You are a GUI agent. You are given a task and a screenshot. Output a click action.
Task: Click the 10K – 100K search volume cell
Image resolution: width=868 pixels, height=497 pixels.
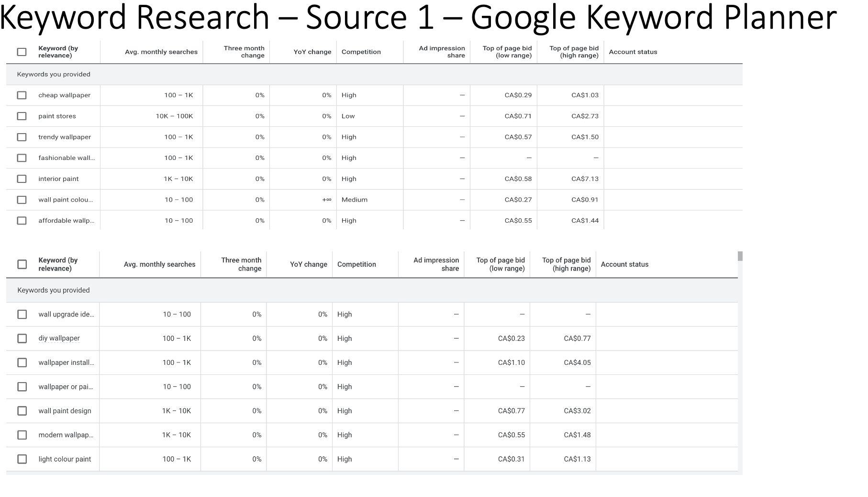[174, 116]
